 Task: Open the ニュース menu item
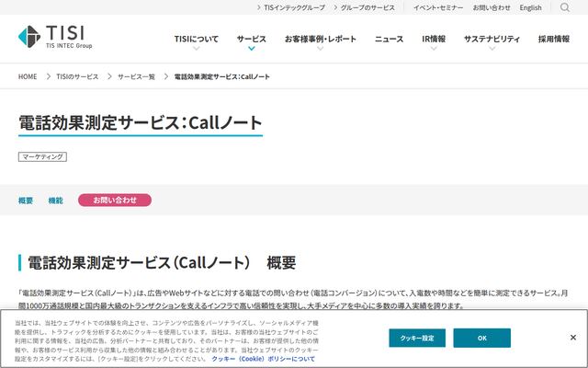click(x=389, y=39)
